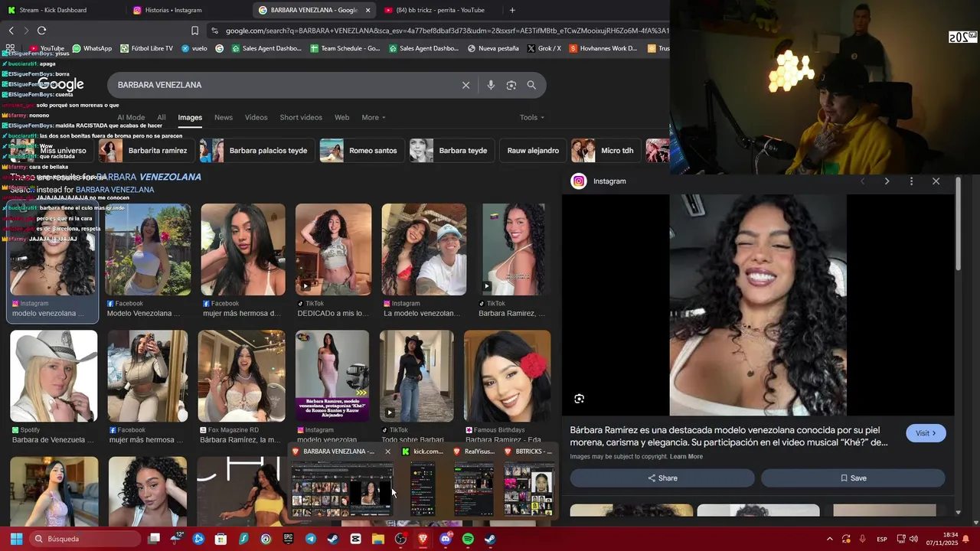Image resolution: width=980 pixels, height=551 pixels.
Task: Close the BARBARA VENEZLANA browser tab
Action: click(367, 10)
